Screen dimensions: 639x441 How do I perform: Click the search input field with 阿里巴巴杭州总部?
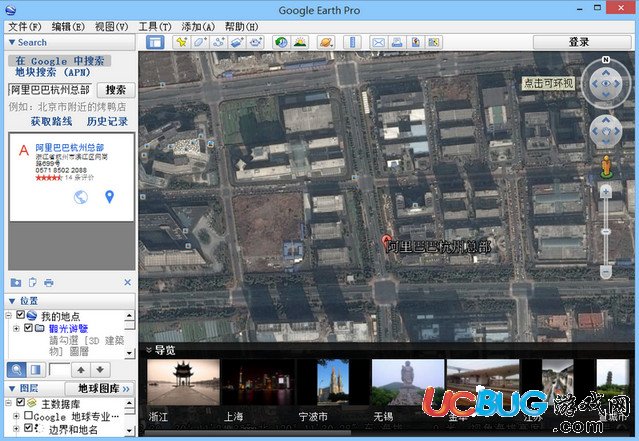(x=50, y=90)
